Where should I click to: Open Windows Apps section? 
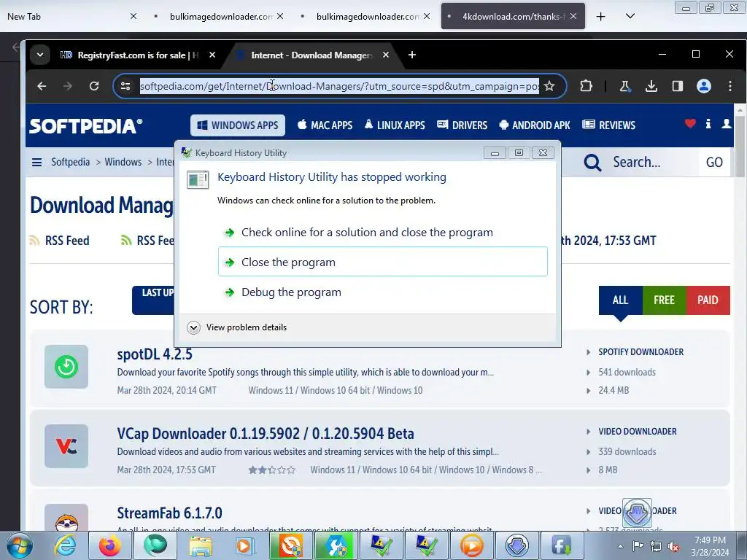(238, 125)
